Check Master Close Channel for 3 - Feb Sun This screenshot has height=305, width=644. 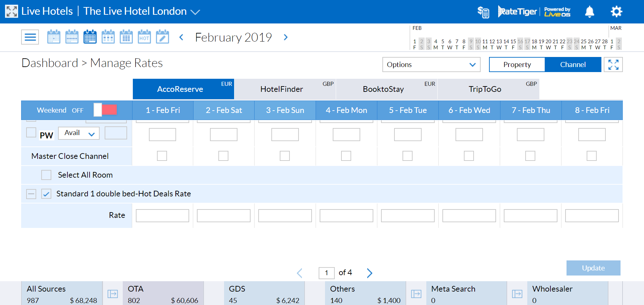click(x=285, y=156)
